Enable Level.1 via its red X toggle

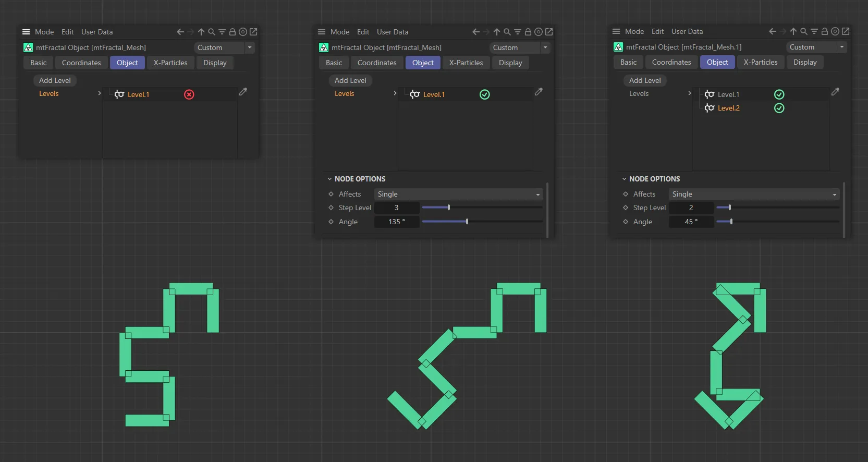[189, 94]
